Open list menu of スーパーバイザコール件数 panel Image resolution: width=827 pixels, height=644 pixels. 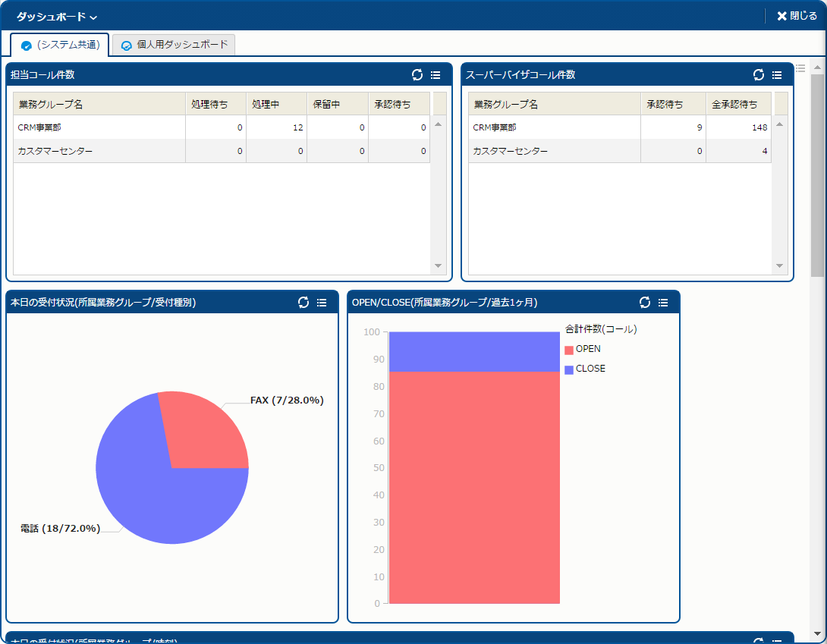point(777,74)
